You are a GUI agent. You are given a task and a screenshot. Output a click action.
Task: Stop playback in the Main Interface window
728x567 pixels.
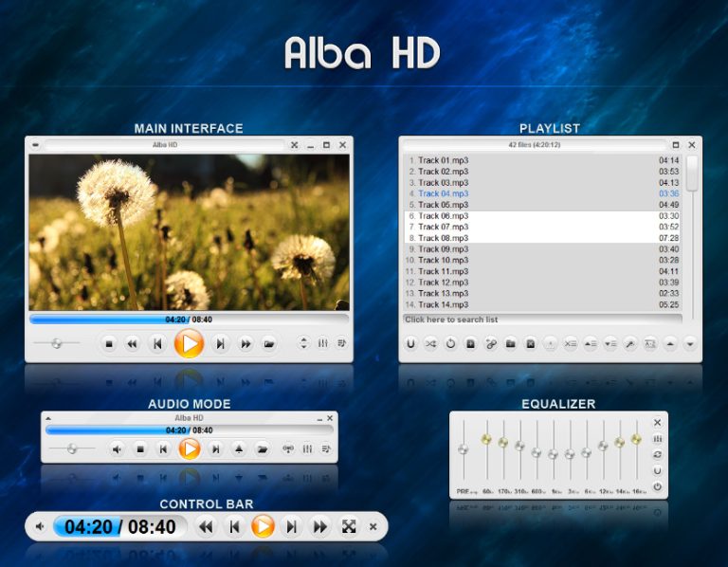(x=109, y=344)
